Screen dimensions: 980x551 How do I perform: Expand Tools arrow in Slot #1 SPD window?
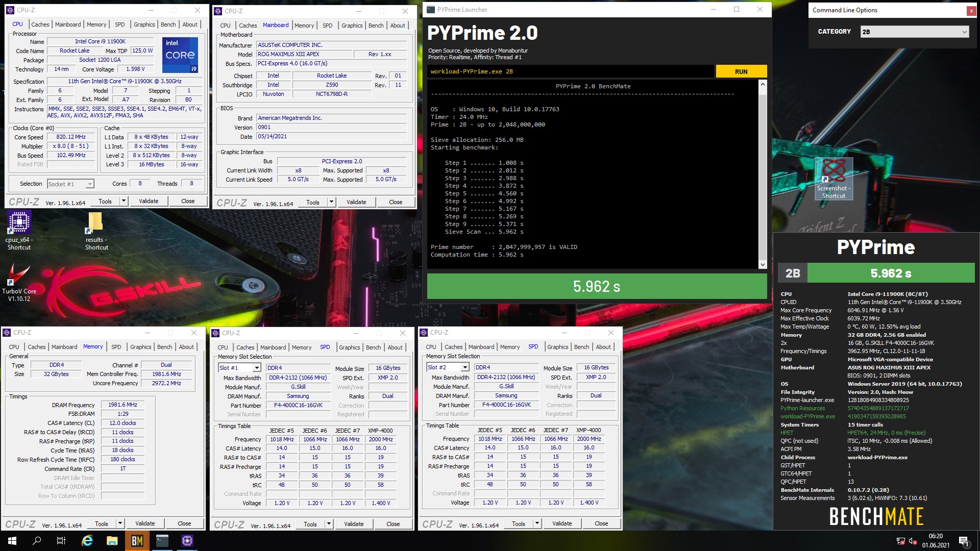(x=329, y=524)
